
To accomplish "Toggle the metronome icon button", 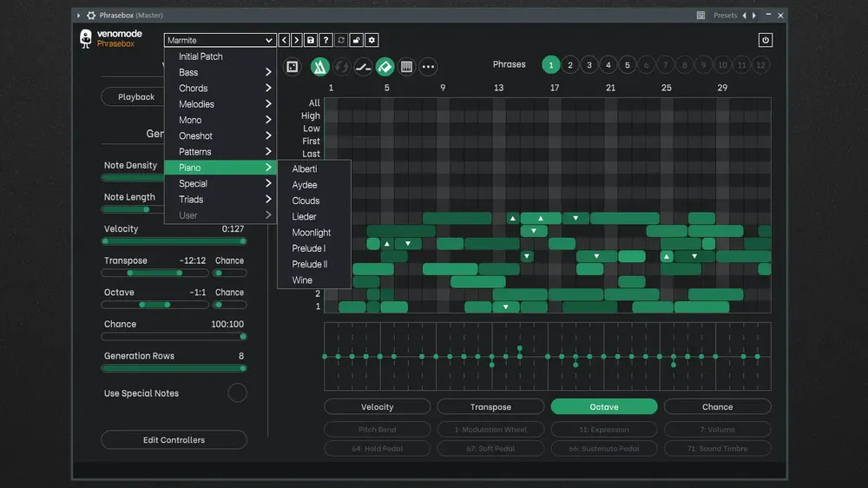I will (319, 67).
